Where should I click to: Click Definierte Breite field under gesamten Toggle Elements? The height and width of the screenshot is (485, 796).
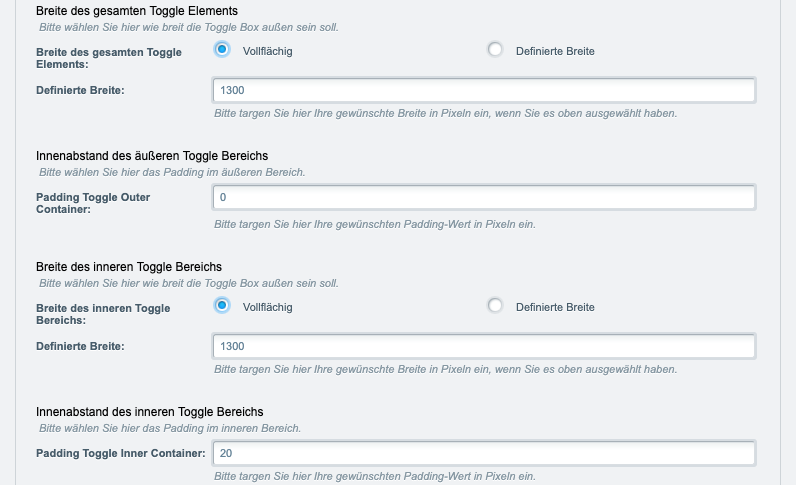(484, 90)
